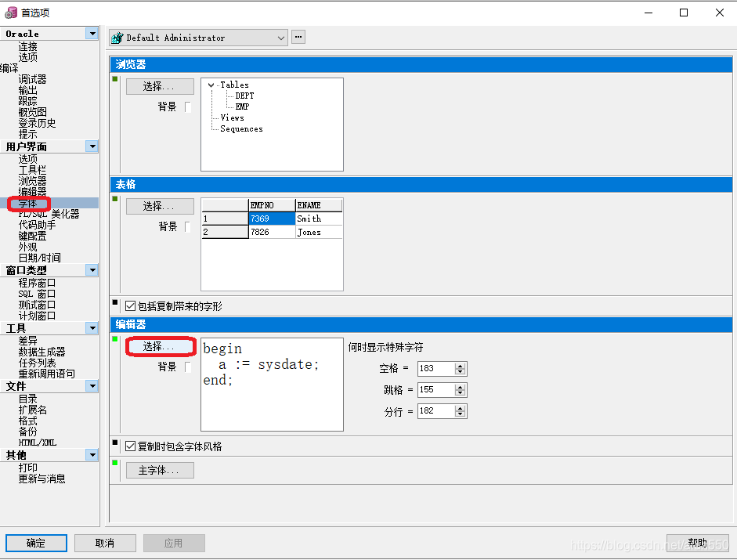Select 目录 under 文件
Screen dimensions: 737x560
pos(27,399)
